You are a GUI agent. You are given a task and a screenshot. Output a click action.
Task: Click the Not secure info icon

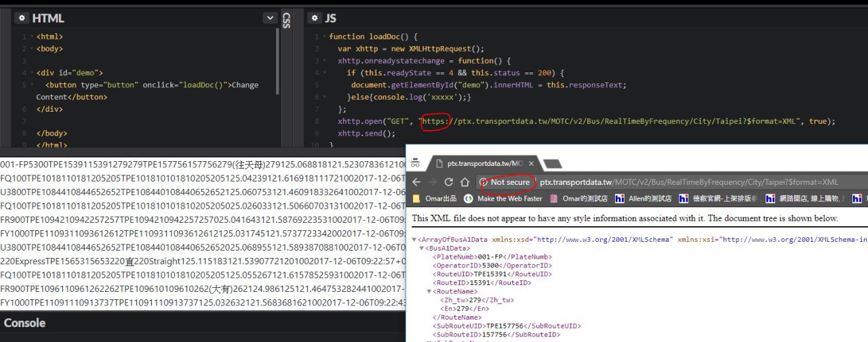pyautogui.click(x=484, y=182)
